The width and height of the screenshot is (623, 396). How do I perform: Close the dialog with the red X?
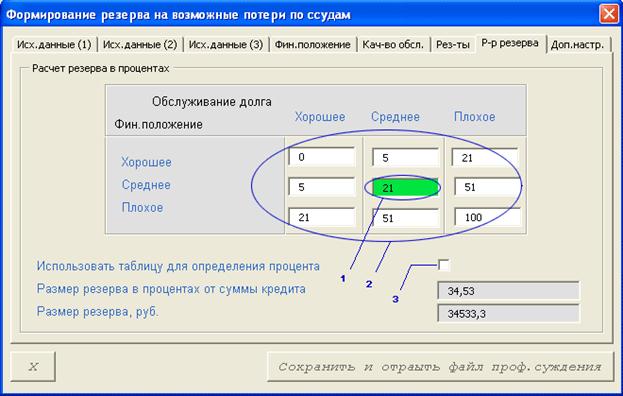click(x=608, y=15)
